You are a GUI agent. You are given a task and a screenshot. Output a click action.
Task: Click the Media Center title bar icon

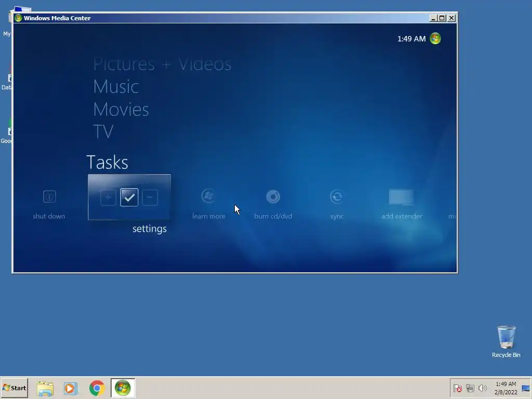[x=18, y=18]
